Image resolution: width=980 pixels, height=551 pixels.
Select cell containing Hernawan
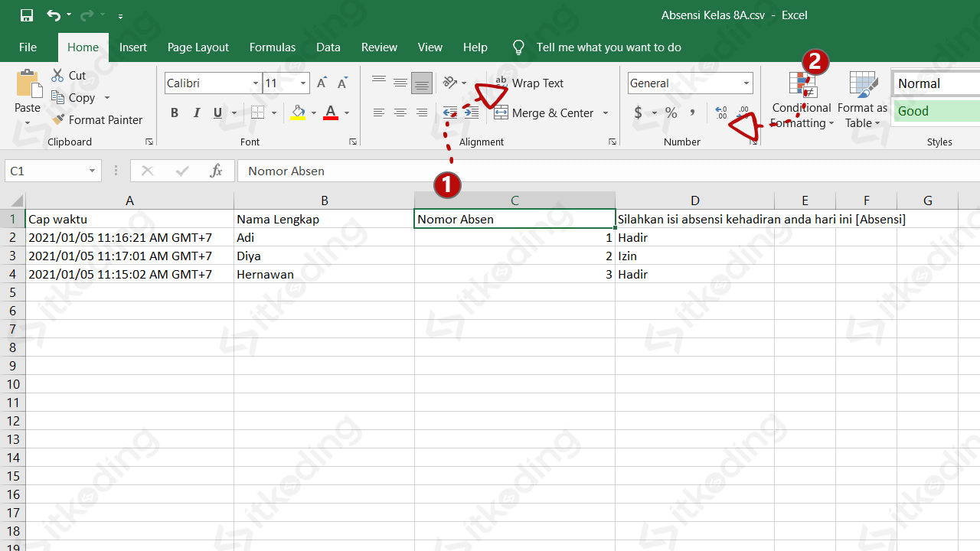(324, 274)
